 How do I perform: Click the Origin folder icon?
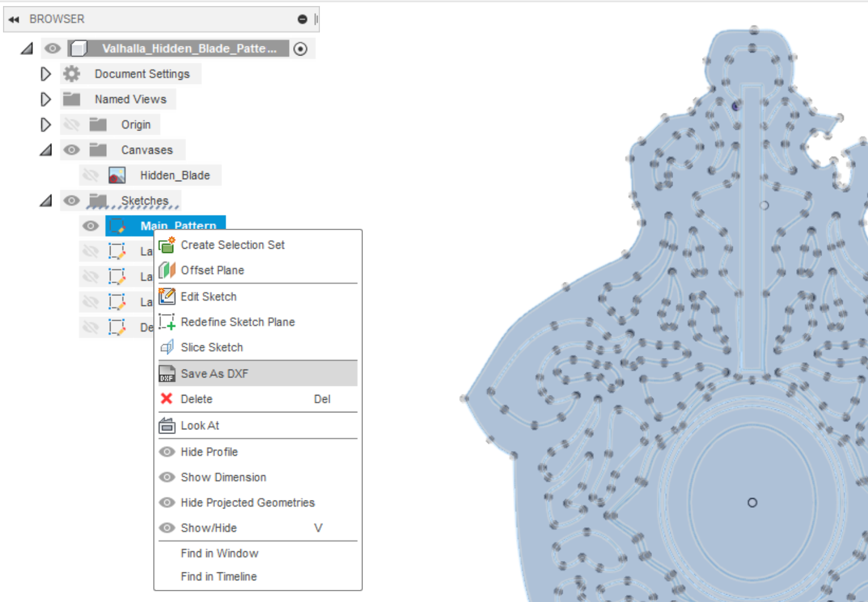click(x=98, y=124)
